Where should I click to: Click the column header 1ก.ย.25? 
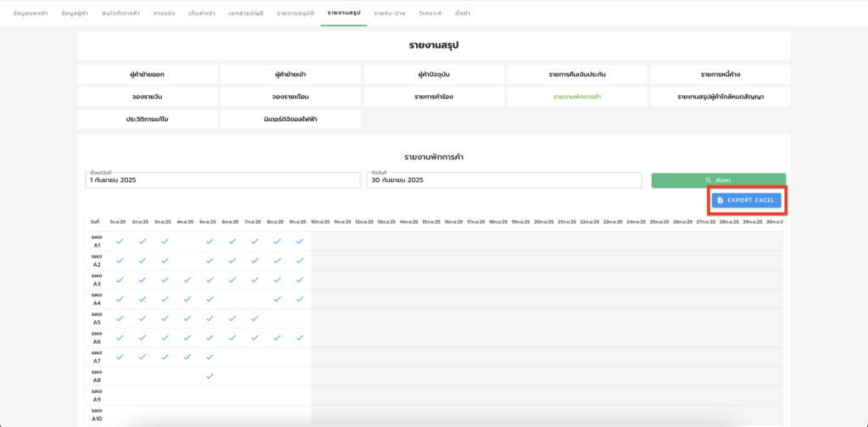coord(117,222)
